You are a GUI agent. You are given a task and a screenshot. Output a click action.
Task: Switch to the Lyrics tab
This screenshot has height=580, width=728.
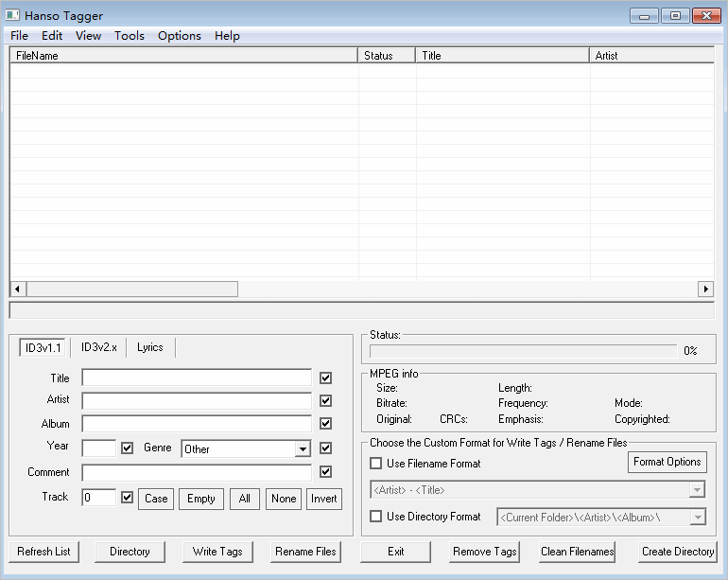click(x=150, y=347)
